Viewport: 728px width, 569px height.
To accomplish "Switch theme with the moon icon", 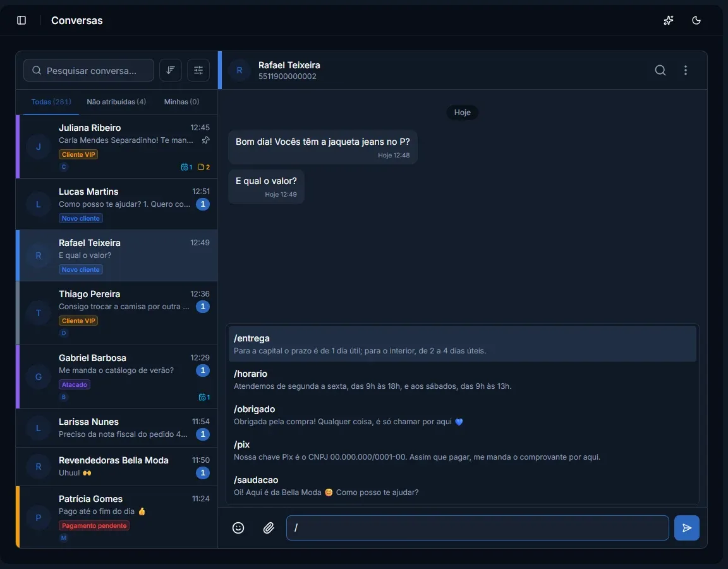I will (696, 20).
